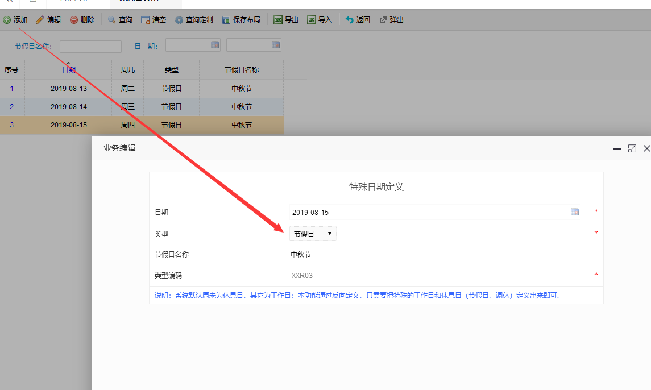Screen dimensions: 651x390
Task: Click the holiday name column header
Action: (x=242, y=70)
